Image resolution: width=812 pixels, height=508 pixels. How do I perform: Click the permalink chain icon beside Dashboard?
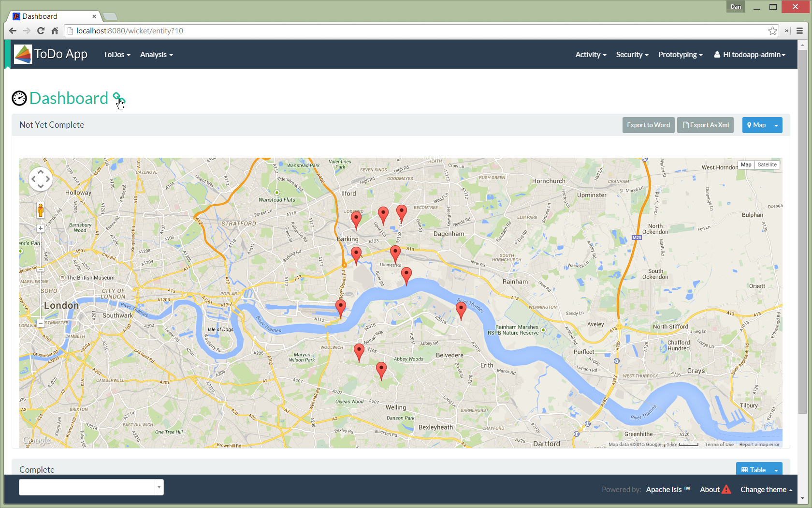point(118,98)
